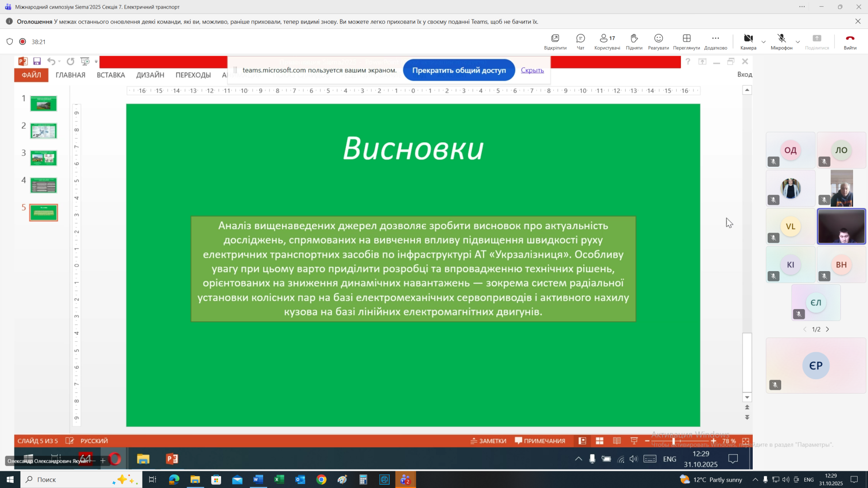Open the Teams Chat panel
The height and width of the screenshot is (488, 868).
(580, 39)
